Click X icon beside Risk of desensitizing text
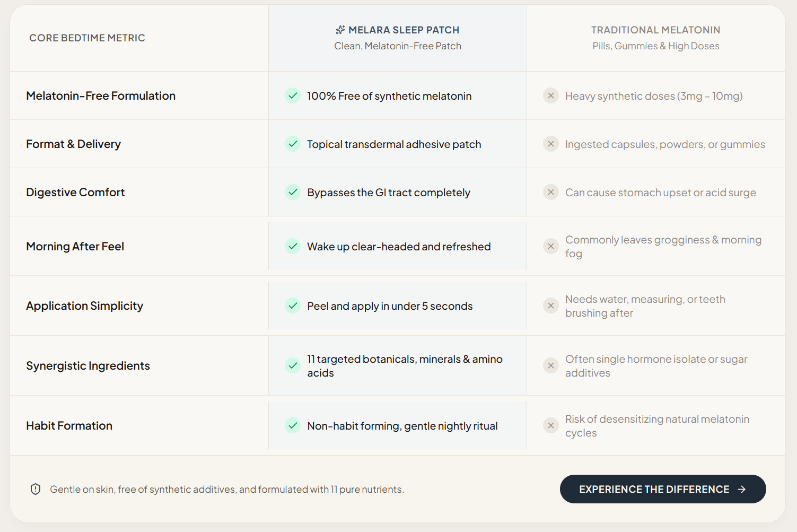 [x=551, y=425]
